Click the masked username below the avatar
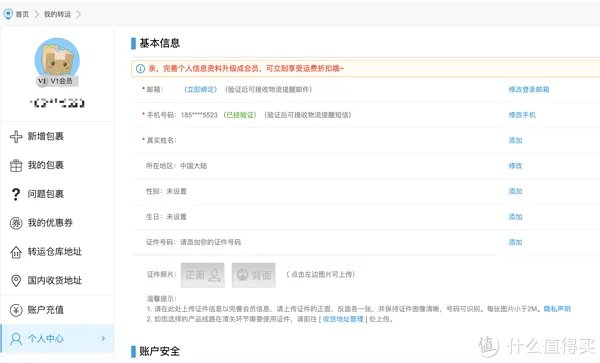This screenshot has width=600, height=363. [57, 103]
